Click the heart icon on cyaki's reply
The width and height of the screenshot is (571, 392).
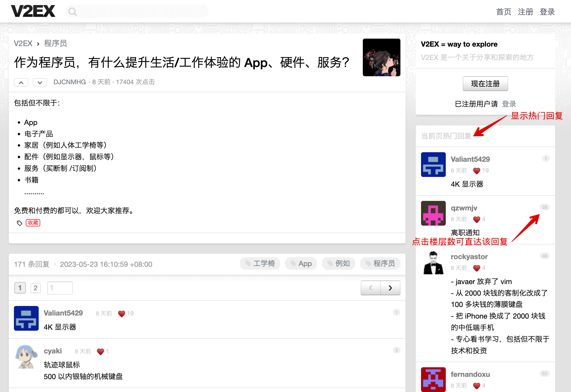100,351
